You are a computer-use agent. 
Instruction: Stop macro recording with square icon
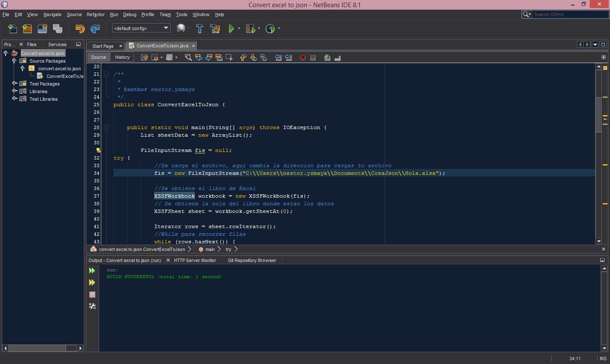click(x=313, y=58)
